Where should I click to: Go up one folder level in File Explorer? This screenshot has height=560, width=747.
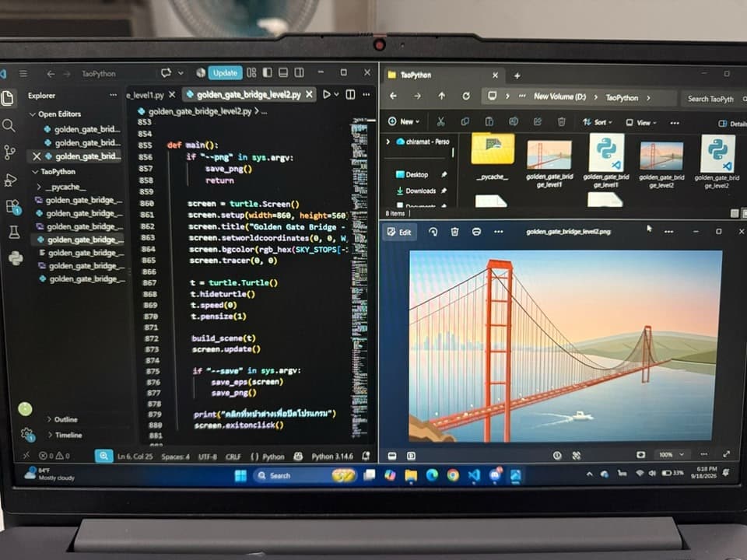coord(442,96)
